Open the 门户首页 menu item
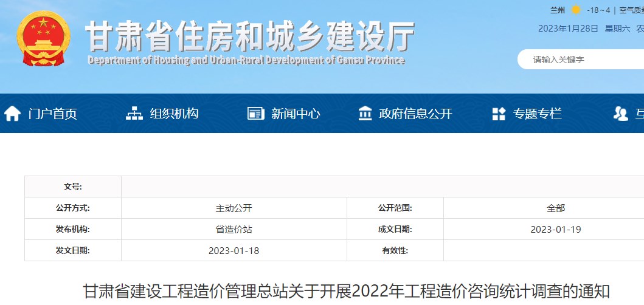The image size is (644, 305). 52,114
